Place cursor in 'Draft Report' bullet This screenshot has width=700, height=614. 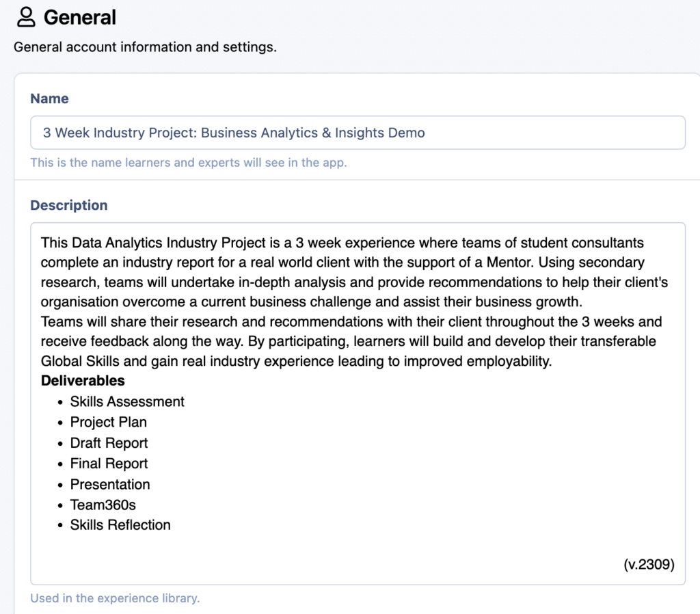[109, 443]
